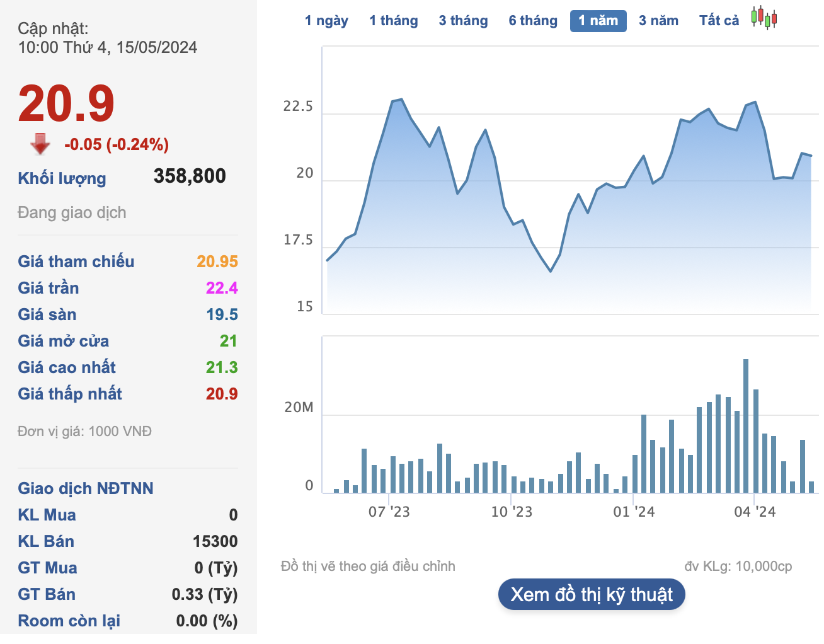This screenshot has width=824, height=644.
Task: Click the highest price value 21.3
Action: pos(222,367)
